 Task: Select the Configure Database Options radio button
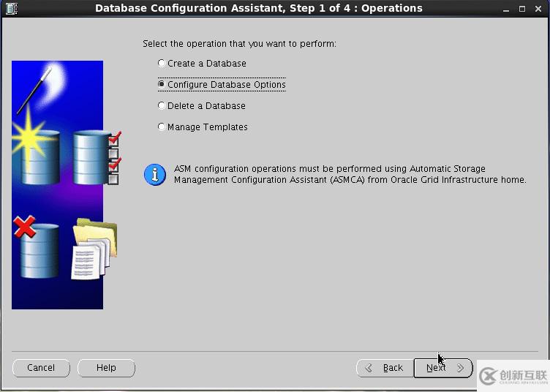point(162,85)
